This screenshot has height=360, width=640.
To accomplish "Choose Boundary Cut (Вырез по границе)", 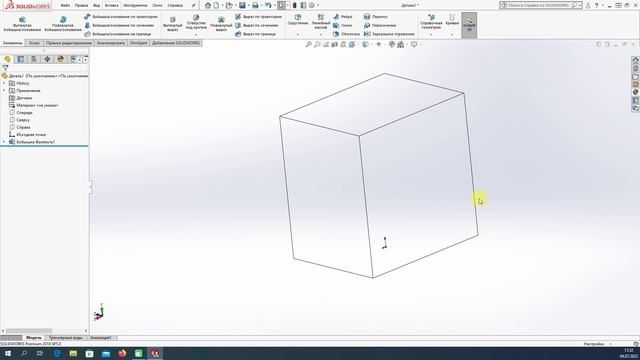I will pos(256,34).
